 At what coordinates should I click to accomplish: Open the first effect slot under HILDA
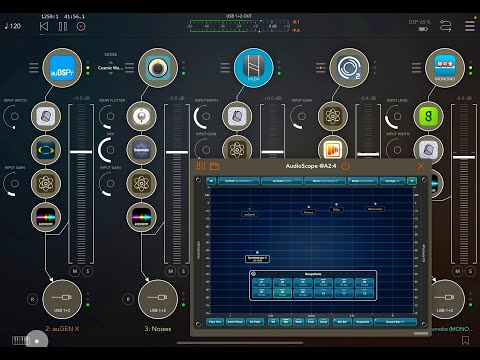click(237, 116)
